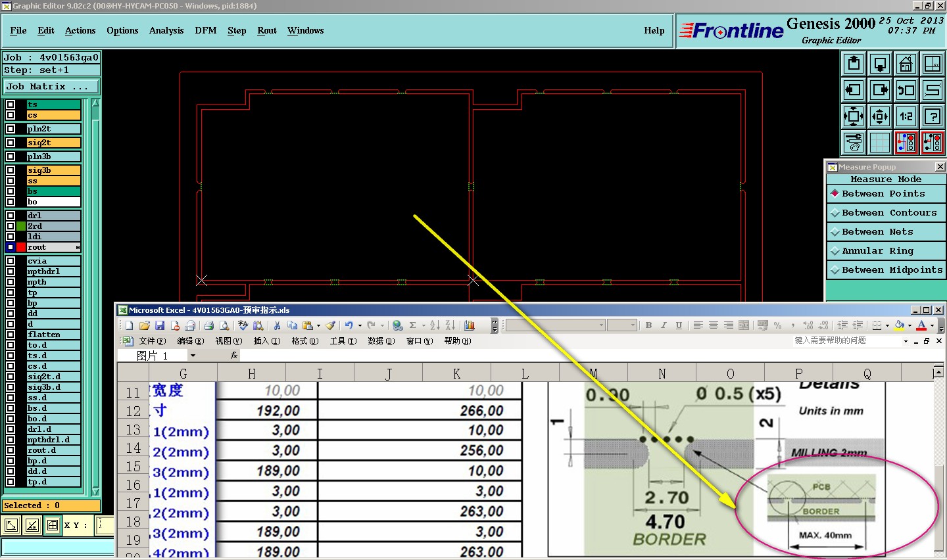This screenshot has width=947, height=560.
Task: Click Excel column K header
Action: (x=456, y=374)
